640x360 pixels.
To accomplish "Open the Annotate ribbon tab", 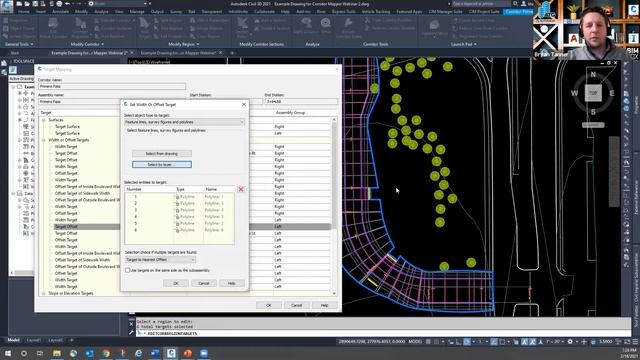I will coord(60,11).
